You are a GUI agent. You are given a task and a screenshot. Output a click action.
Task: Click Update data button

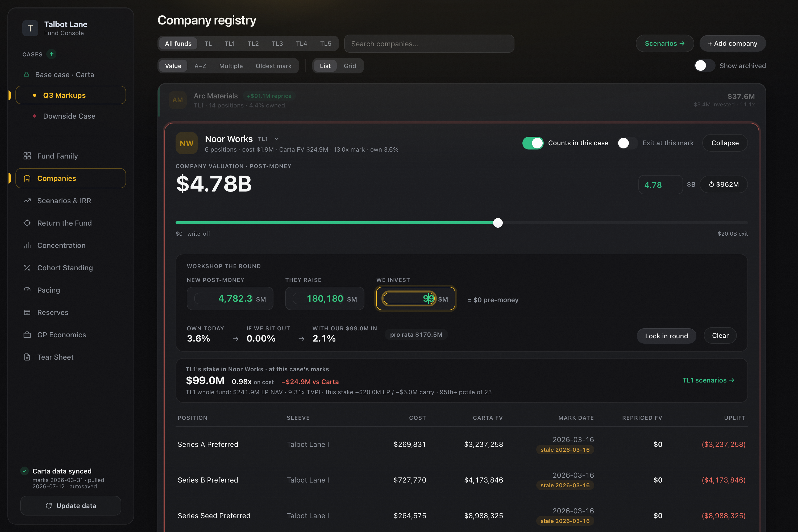coord(70,506)
